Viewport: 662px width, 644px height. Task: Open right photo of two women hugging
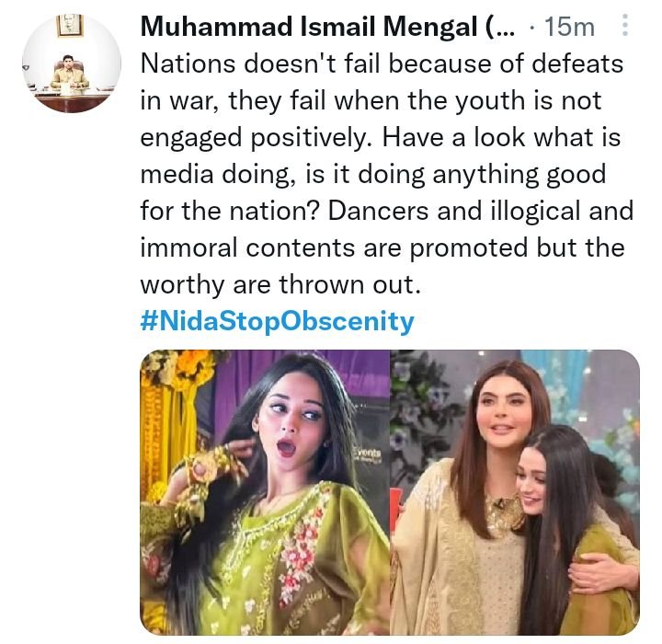tap(515, 492)
